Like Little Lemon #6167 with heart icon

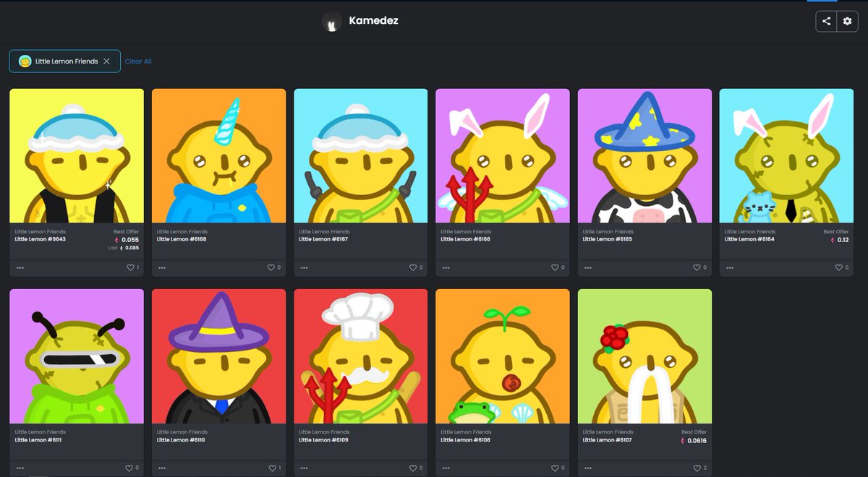click(x=414, y=267)
